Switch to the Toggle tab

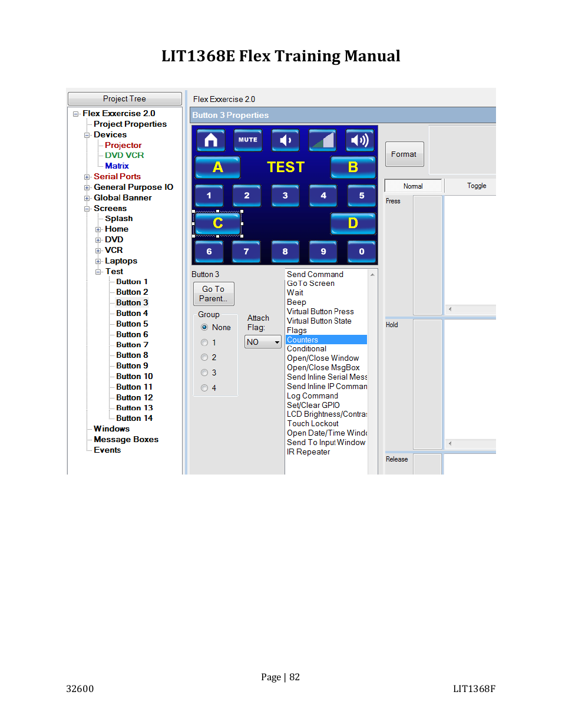[477, 186]
